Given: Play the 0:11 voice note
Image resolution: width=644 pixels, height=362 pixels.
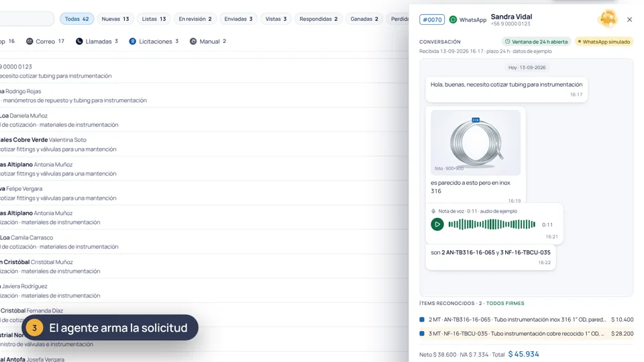Looking at the screenshot, I should pyautogui.click(x=437, y=225).
